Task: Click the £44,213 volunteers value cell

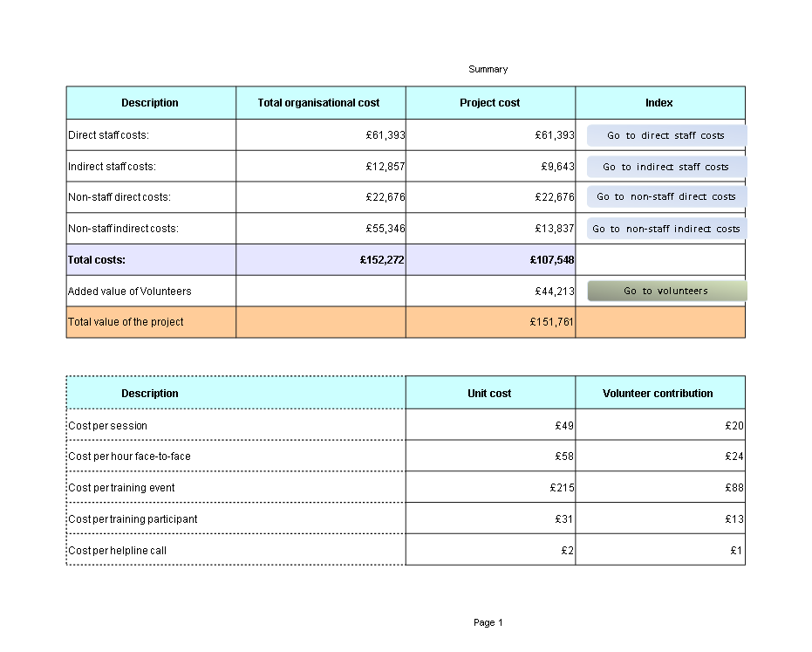Action: [x=491, y=292]
